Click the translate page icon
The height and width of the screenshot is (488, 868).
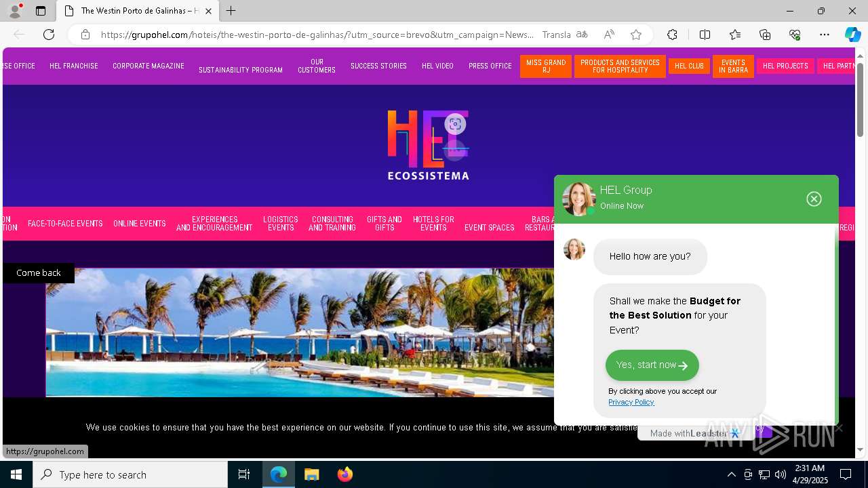coord(581,35)
